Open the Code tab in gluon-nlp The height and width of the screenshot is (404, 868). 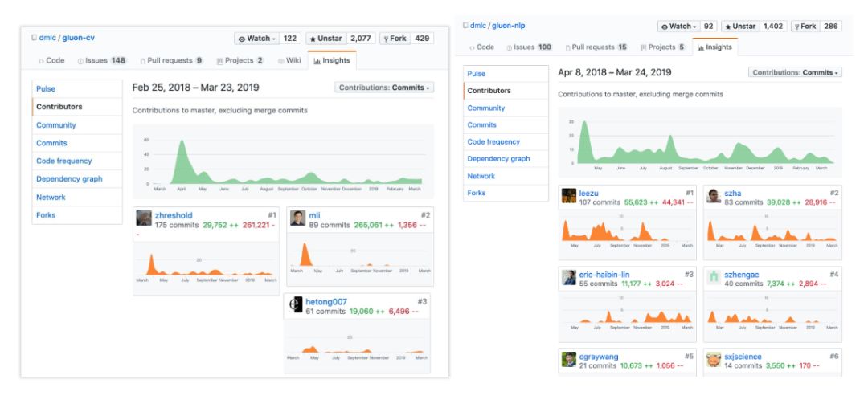click(481, 47)
